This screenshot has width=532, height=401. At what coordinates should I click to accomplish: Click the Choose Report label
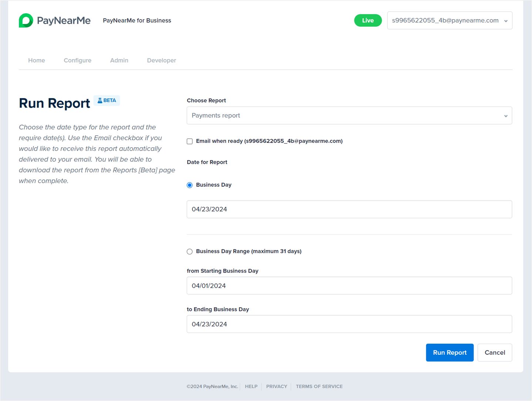coord(206,100)
